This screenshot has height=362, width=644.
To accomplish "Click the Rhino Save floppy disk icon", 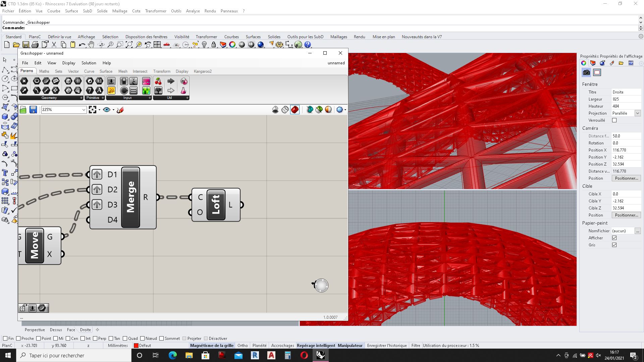I will click(25, 45).
